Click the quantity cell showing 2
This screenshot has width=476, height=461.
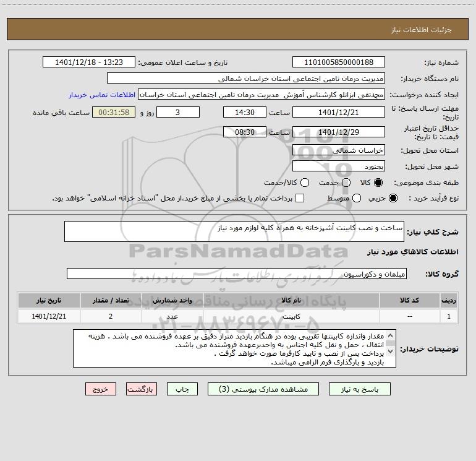click(x=111, y=316)
